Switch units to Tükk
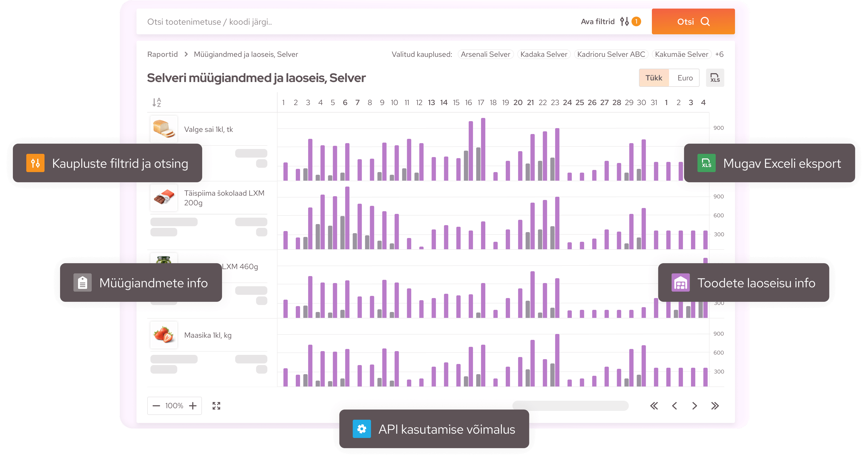 pyautogui.click(x=654, y=78)
